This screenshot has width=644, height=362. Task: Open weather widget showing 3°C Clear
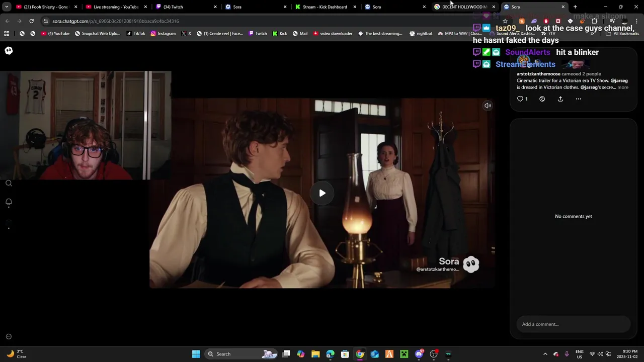pyautogui.click(x=16, y=354)
